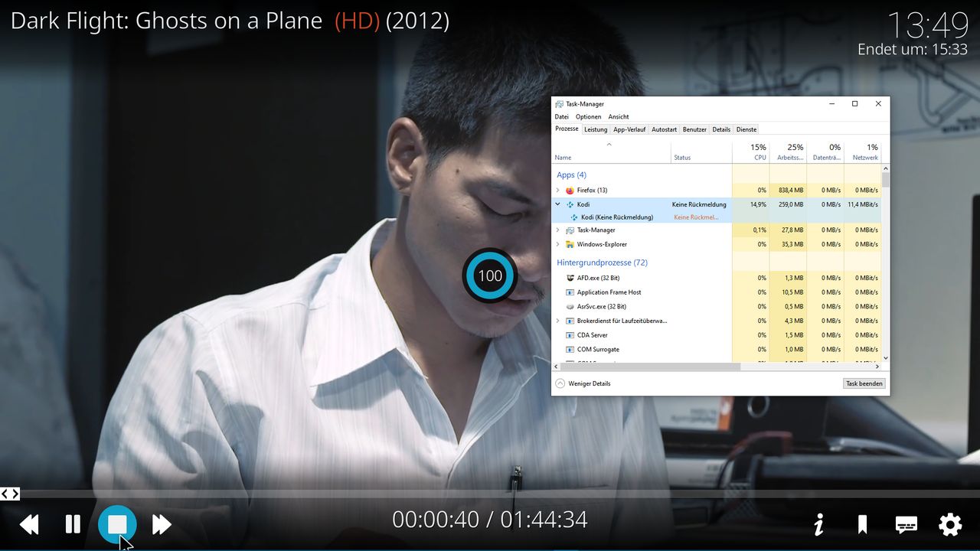The width and height of the screenshot is (980, 551).
Task: Sort by the Status column header
Action: (x=701, y=152)
